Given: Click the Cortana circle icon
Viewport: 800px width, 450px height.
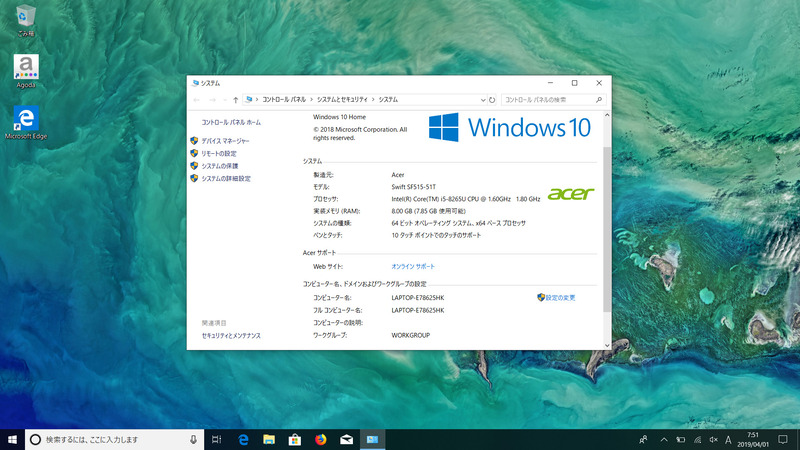Looking at the screenshot, I should coord(35,439).
